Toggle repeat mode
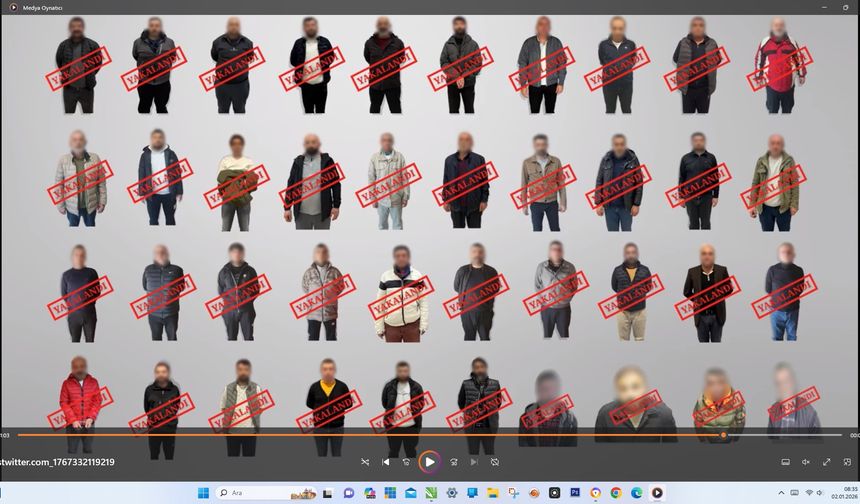The image size is (860, 504). pos(494,462)
